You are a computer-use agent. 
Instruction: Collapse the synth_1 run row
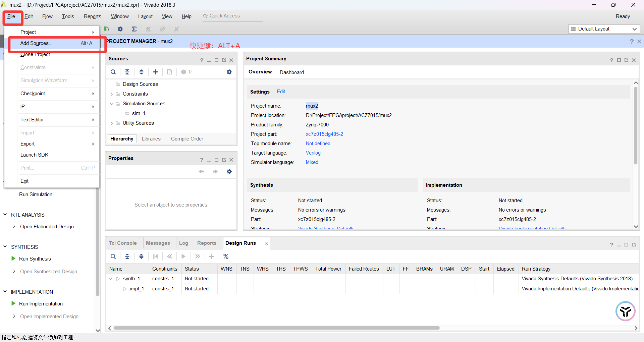(110, 279)
